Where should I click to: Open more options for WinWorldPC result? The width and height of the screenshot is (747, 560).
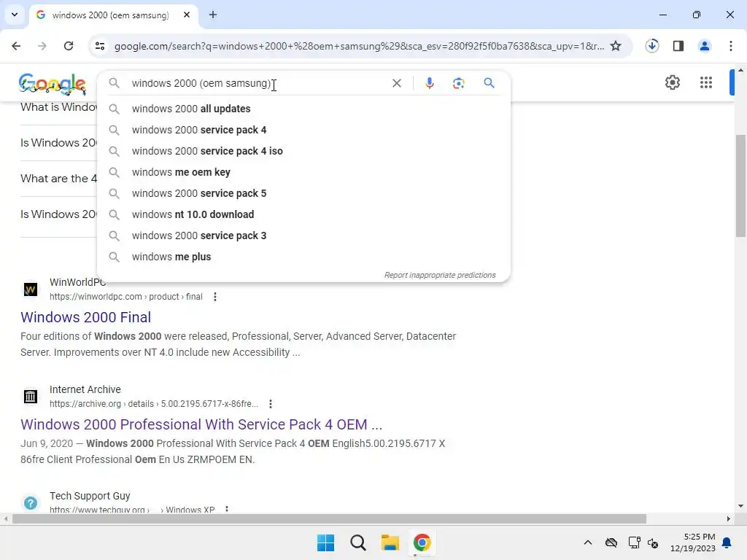(x=215, y=297)
